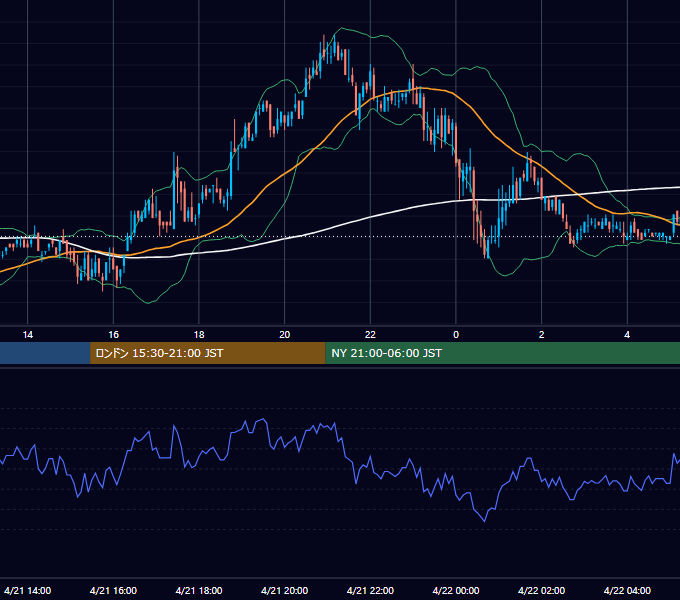Screen dimensions: 680x600
Task: Click the hour label 20 on price chart axis
Action: click(x=284, y=335)
